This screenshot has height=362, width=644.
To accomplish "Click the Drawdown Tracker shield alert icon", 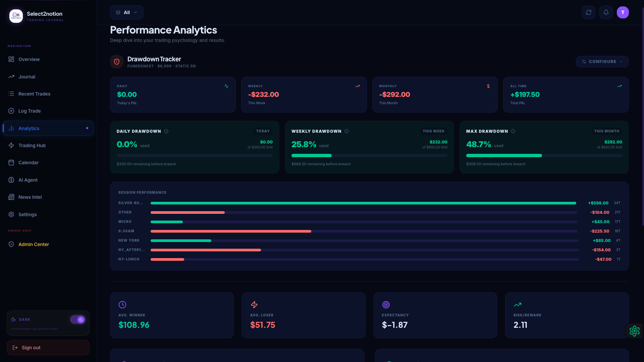I will [117, 62].
